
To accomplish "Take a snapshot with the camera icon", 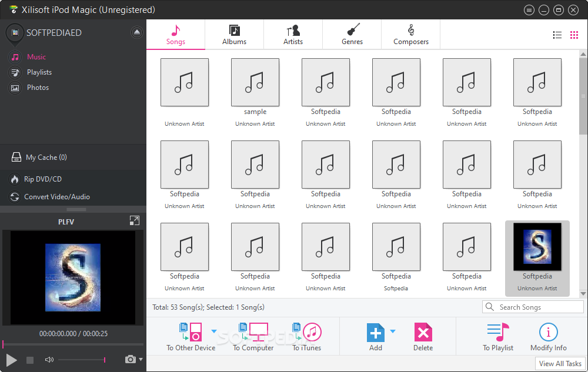I will [130, 359].
